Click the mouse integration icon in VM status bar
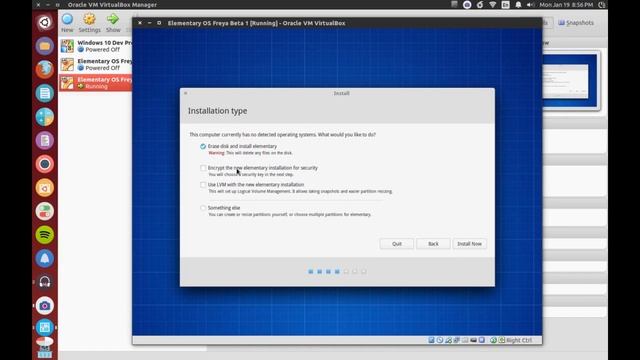 [493, 340]
